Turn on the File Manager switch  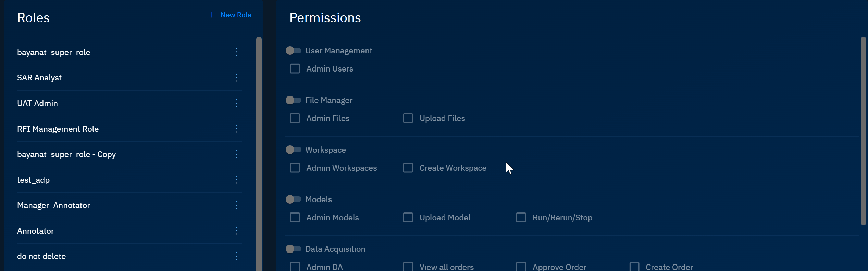(293, 100)
